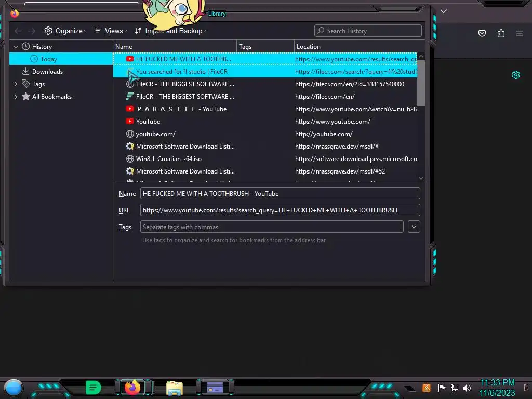Open the volume speaker tray icon
Screen dimensions: 532x399
click(467, 388)
